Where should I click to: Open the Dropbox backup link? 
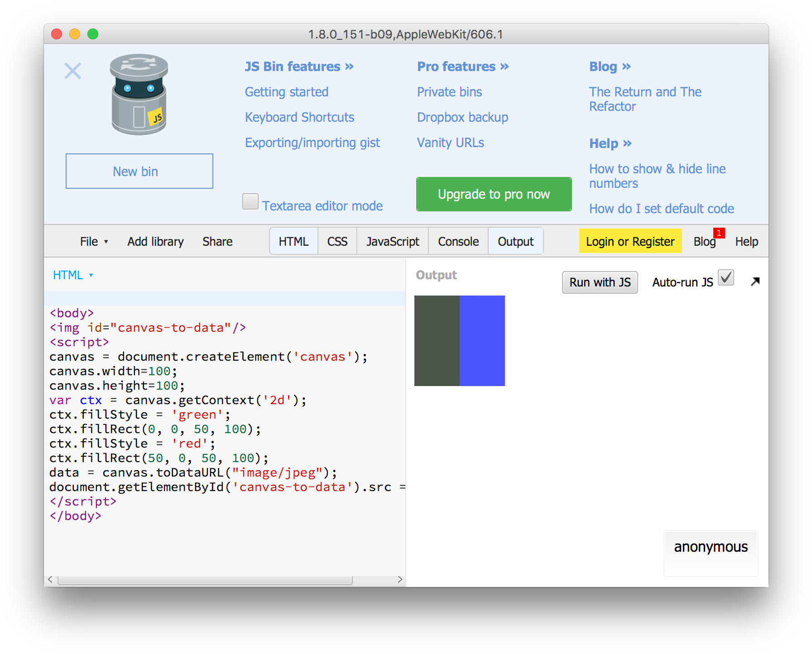click(x=462, y=117)
